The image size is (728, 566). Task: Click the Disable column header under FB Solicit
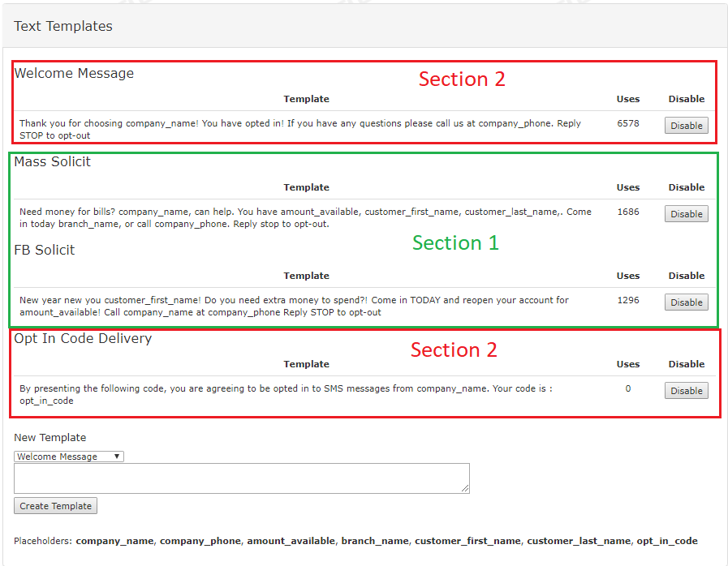point(687,276)
